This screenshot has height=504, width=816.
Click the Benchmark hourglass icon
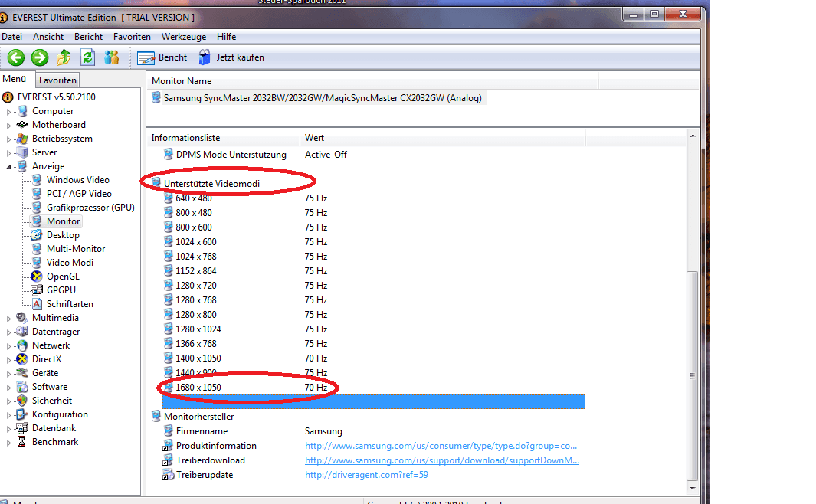[x=22, y=442]
